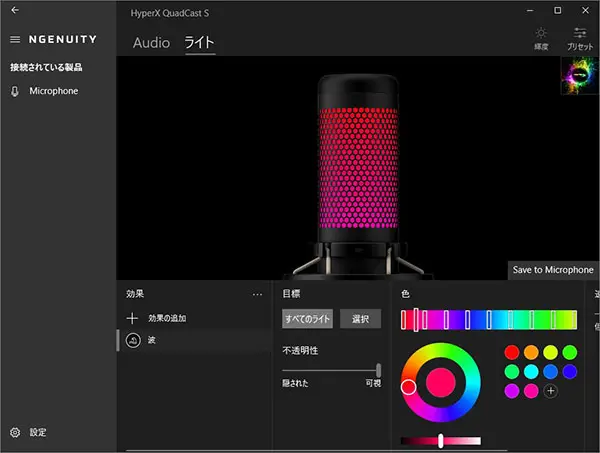Click the microphone icon in sidebar
The image size is (600, 453).
(x=15, y=91)
